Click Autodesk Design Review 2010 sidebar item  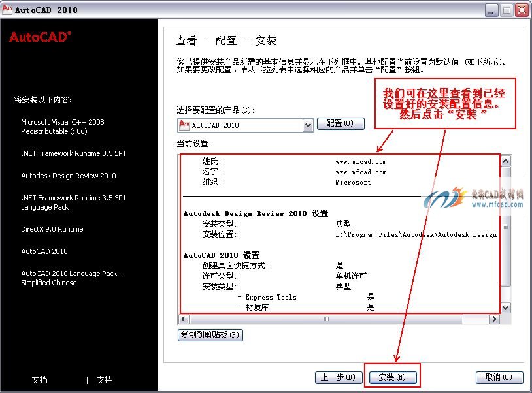[x=69, y=176]
